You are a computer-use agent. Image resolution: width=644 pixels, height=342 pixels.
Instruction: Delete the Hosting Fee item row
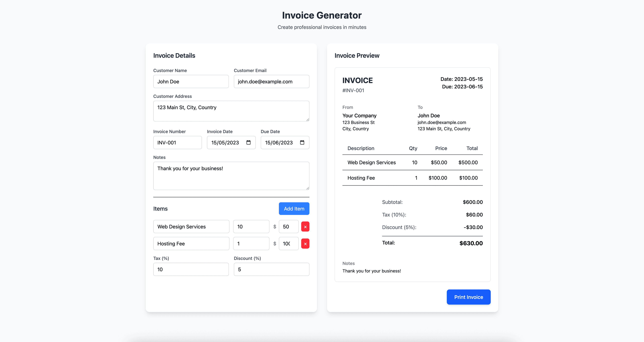click(x=305, y=243)
